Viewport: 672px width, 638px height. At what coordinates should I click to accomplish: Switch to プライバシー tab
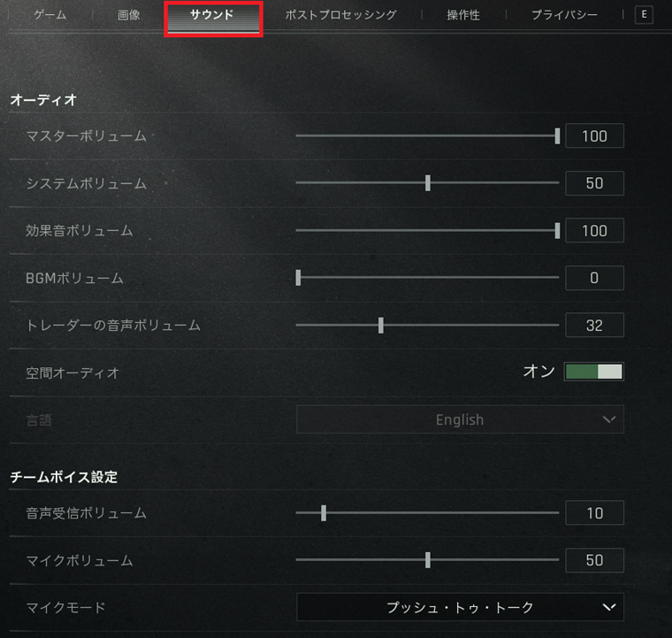click(x=564, y=15)
